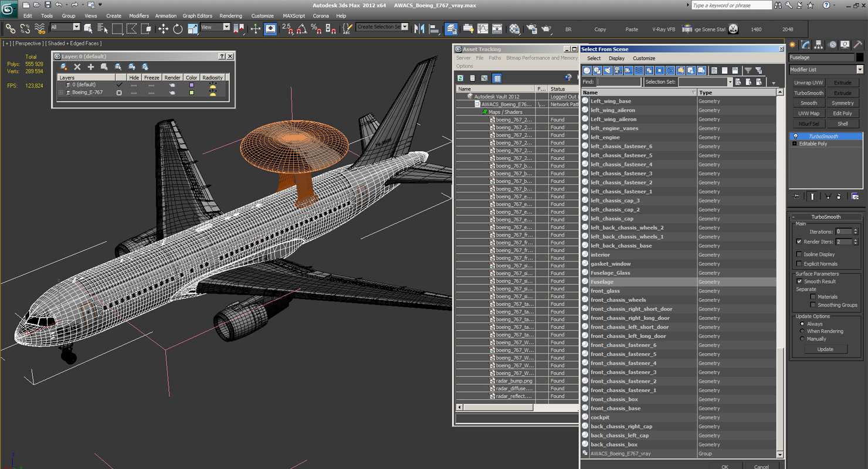Open object color swatch beside Fuselage name
Viewport: 868px width, 469px height.
point(860,57)
